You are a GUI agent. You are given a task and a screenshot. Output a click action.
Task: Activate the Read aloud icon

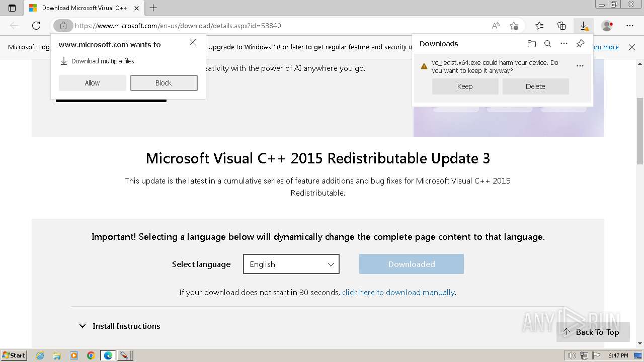click(496, 26)
